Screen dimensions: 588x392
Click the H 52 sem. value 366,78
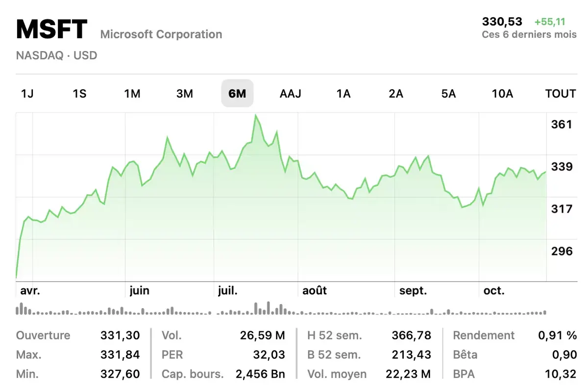(412, 335)
